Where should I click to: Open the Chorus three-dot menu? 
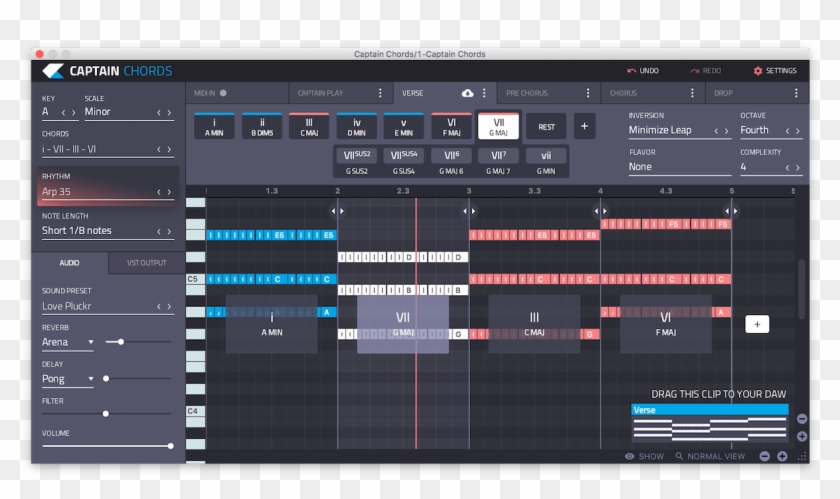[x=692, y=93]
